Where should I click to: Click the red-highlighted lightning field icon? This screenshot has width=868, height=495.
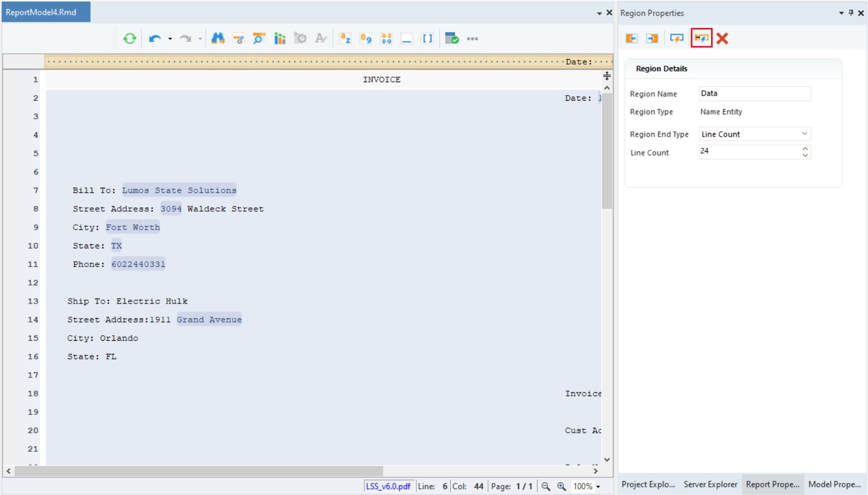(701, 38)
